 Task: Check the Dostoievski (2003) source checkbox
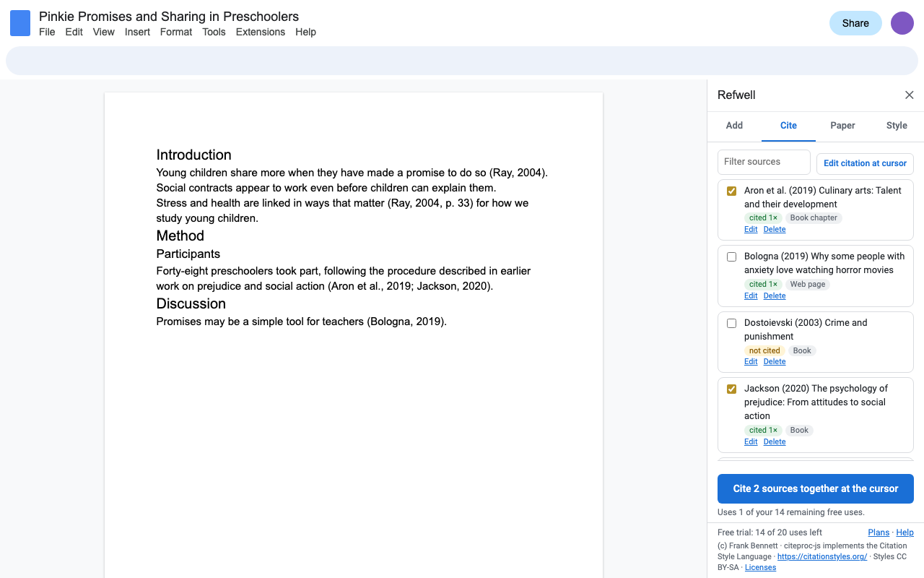click(731, 323)
